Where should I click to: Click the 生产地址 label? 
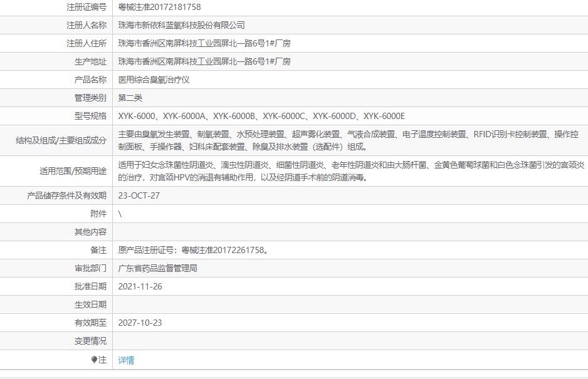pyautogui.click(x=90, y=61)
